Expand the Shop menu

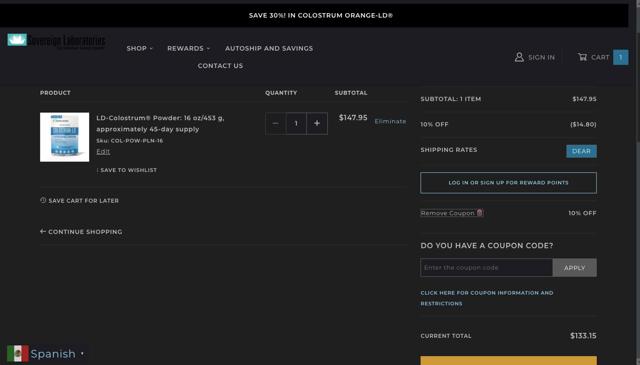tap(140, 48)
